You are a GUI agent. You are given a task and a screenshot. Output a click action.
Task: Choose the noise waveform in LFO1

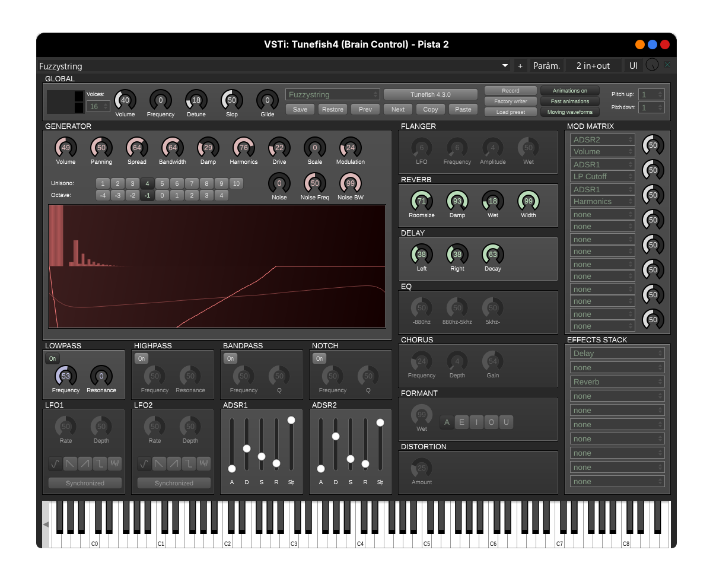click(x=114, y=463)
